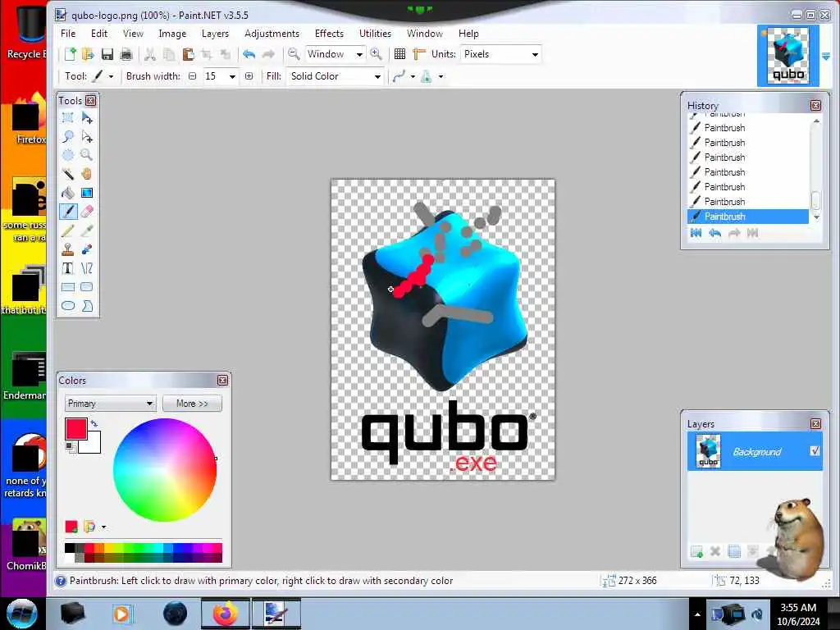Open the Layers menu
The width and height of the screenshot is (840, 630).
216,33
